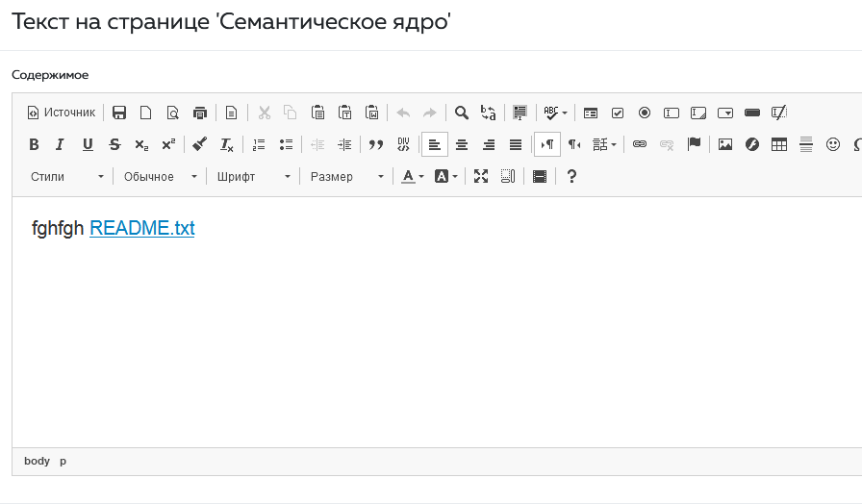Toggle italic formatting
This screenshot has width=862, height=504.
click(60, 144)
